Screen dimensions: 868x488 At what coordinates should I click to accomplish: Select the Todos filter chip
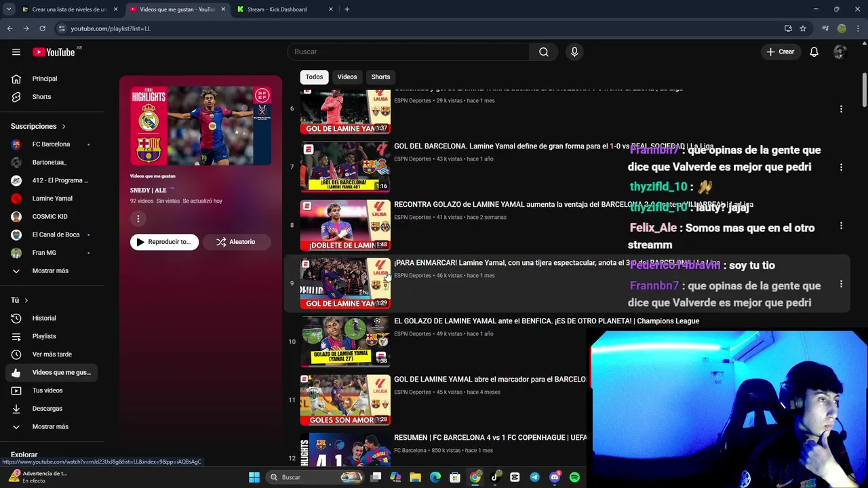coord(314,77)
